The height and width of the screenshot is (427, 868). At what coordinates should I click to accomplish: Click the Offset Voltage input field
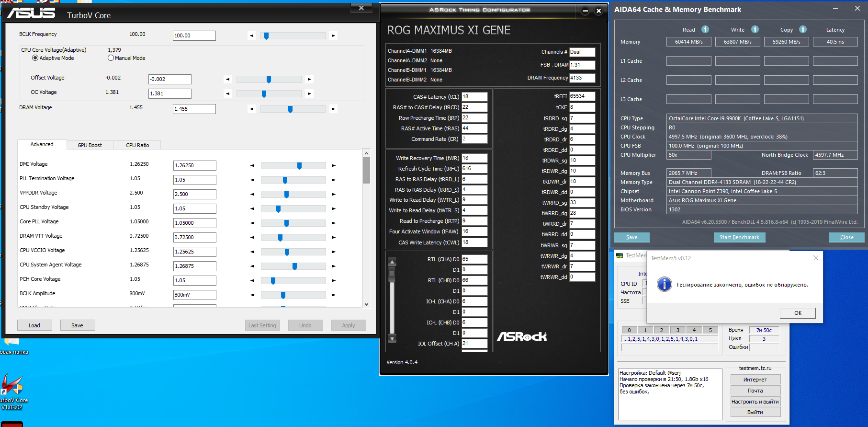[170, 79]
